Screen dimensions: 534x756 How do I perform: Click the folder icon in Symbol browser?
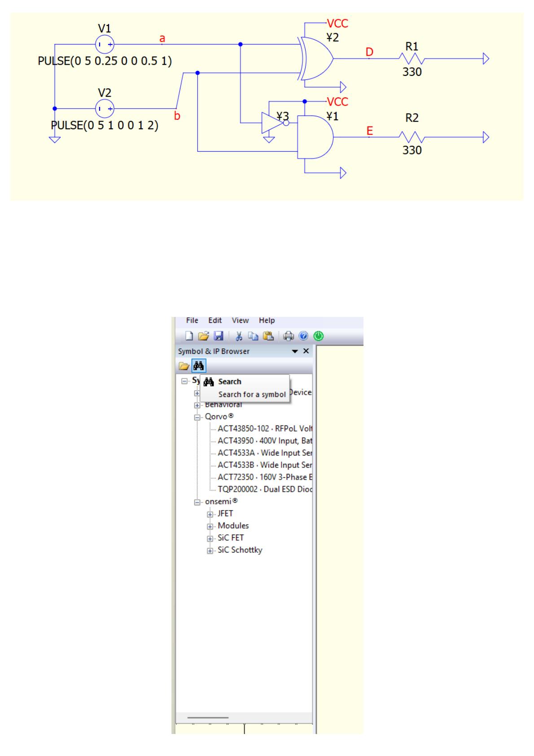(184, 366)
